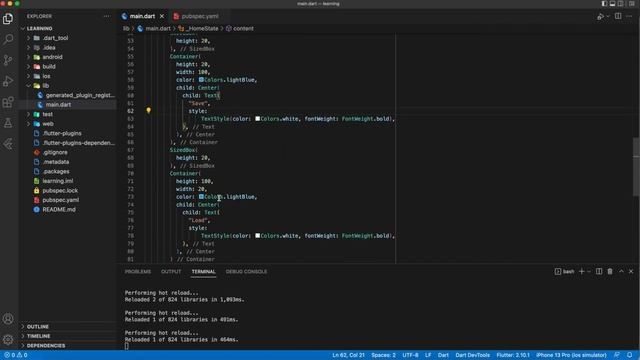Click UTF-8 encoding in status bar
The image size is (640, 360).
pos(410,355)
